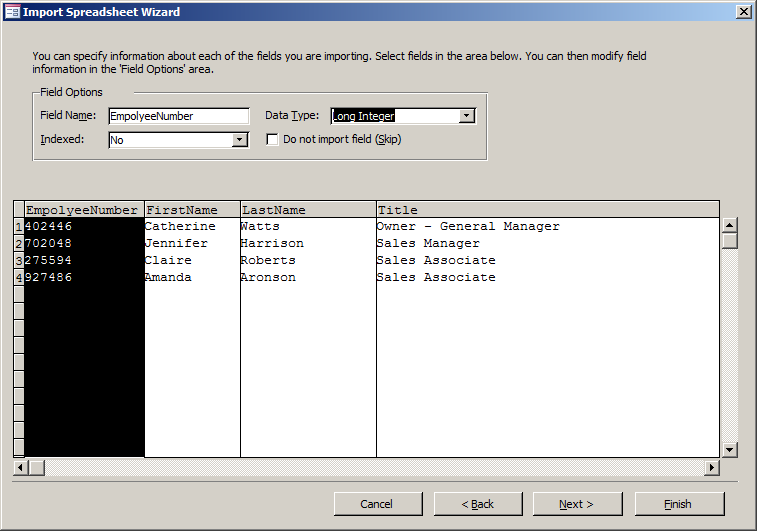Proceed with the Next button
757x531 pixels.
[577, 504]
